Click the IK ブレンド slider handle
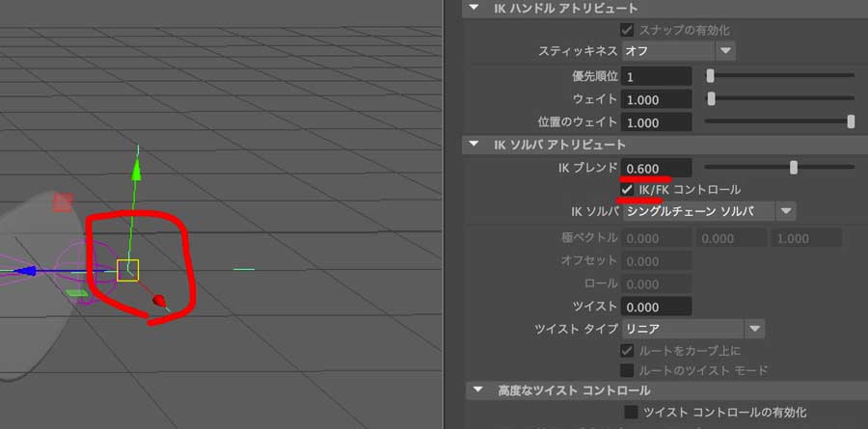Screen dimensions: 868x429 (794, 167)
